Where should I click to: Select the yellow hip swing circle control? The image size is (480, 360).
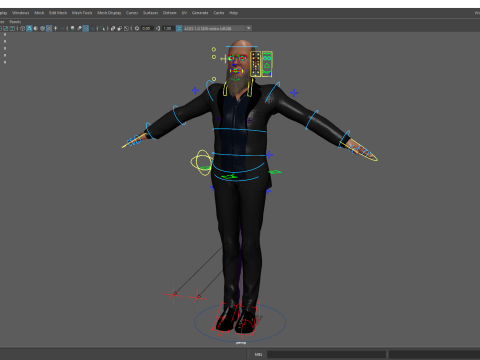click(x=202, y=162)
